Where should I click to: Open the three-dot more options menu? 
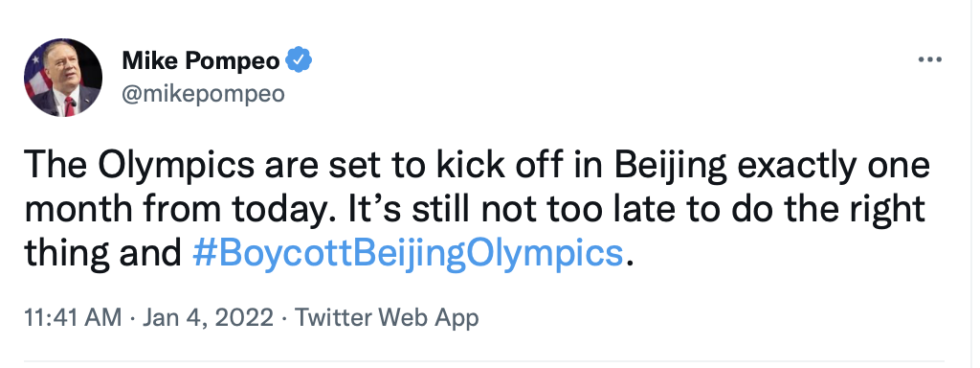[929, 60]
